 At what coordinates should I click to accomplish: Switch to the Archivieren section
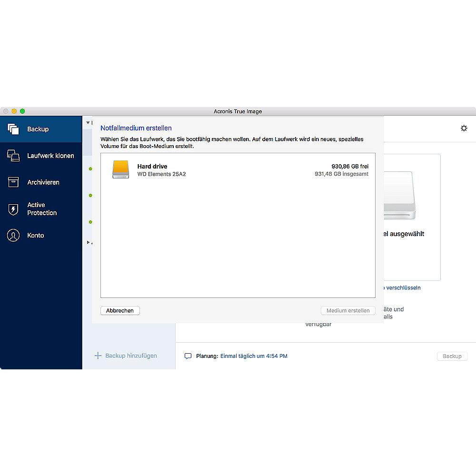43,182
